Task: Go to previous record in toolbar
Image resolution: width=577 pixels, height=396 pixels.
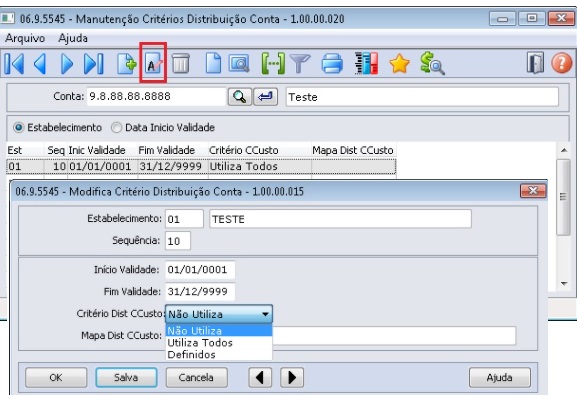Action: [x=40, y=64]
